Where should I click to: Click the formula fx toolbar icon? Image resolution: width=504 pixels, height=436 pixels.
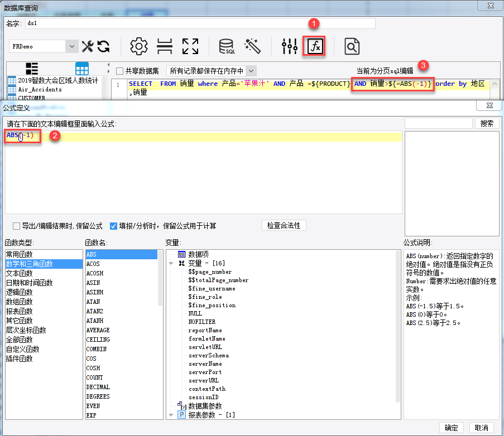click(314, 46)
